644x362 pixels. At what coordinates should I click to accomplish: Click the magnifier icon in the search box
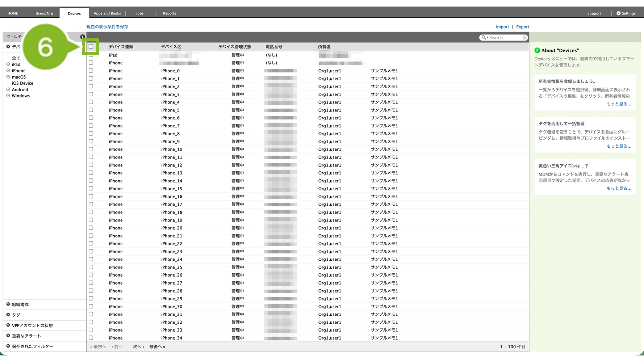(x=484, y=38)
